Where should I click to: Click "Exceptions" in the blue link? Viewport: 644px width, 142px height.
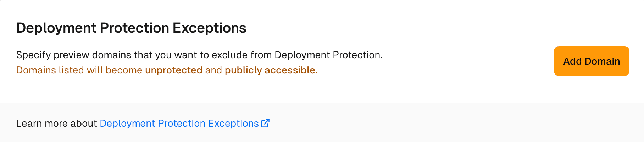(233, 124)
